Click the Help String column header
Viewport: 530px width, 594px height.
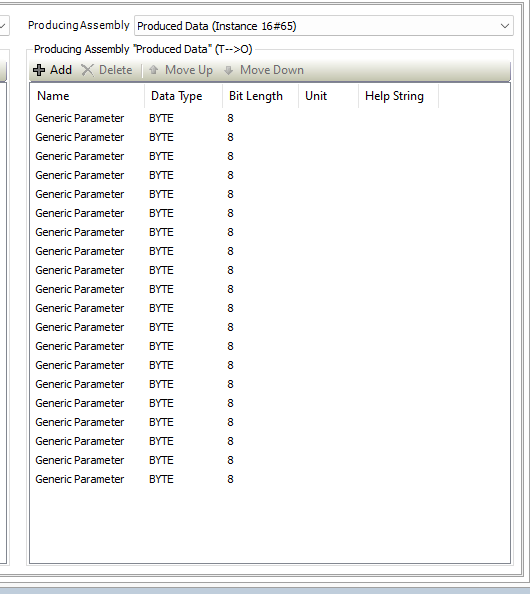click(399, 96)
